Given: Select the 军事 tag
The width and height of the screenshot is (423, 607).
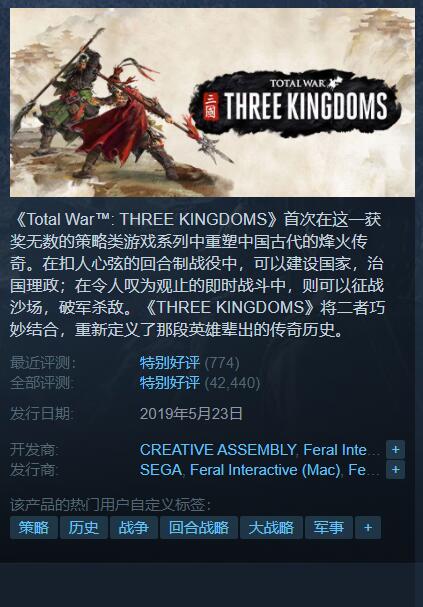Looking at the screenshot, I should point(329,527).
